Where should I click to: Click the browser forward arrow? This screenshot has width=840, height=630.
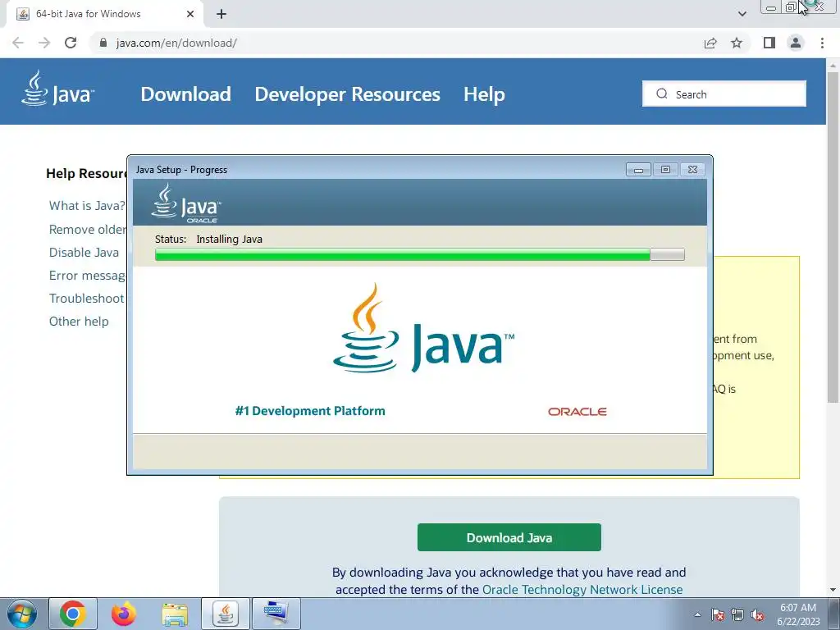(x=44, y=43)
